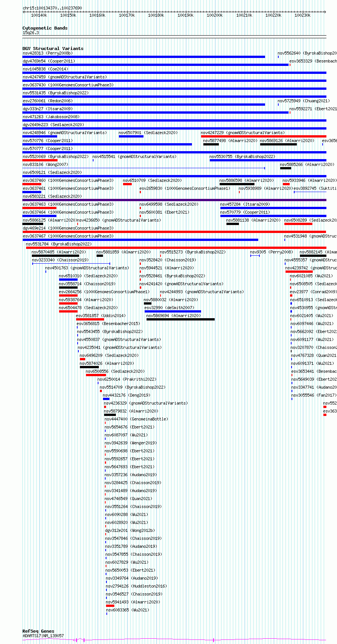
Task: Click nsv6496209 (Sedlazeck2020) label
Action: tap(109, 356)
